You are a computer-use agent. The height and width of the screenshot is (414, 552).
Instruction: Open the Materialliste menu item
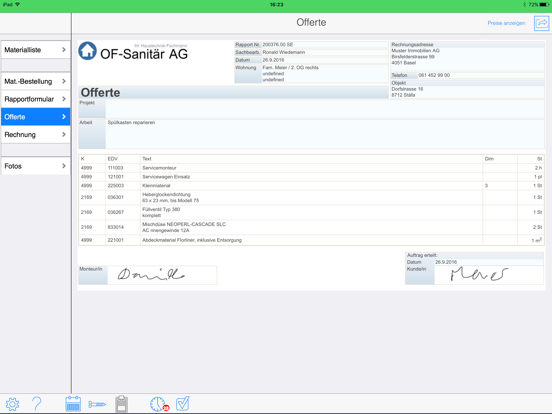tap(36, 50)
